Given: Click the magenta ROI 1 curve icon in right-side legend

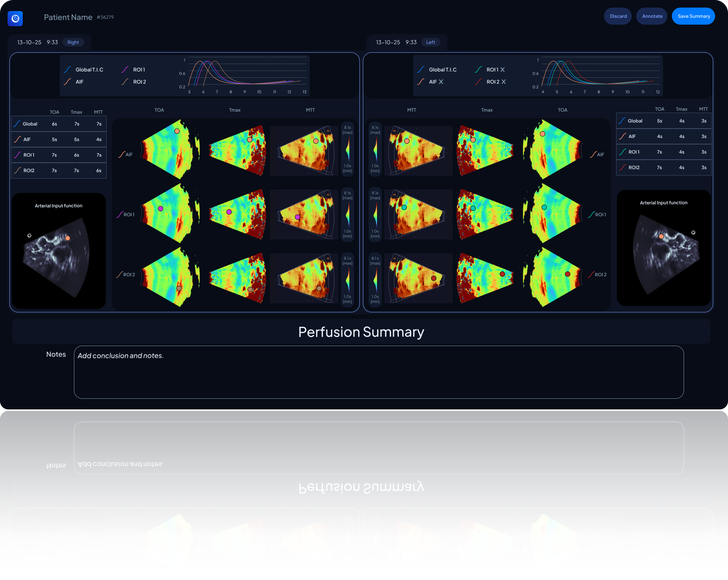Looking at the screenshot, I should point(125,70).
